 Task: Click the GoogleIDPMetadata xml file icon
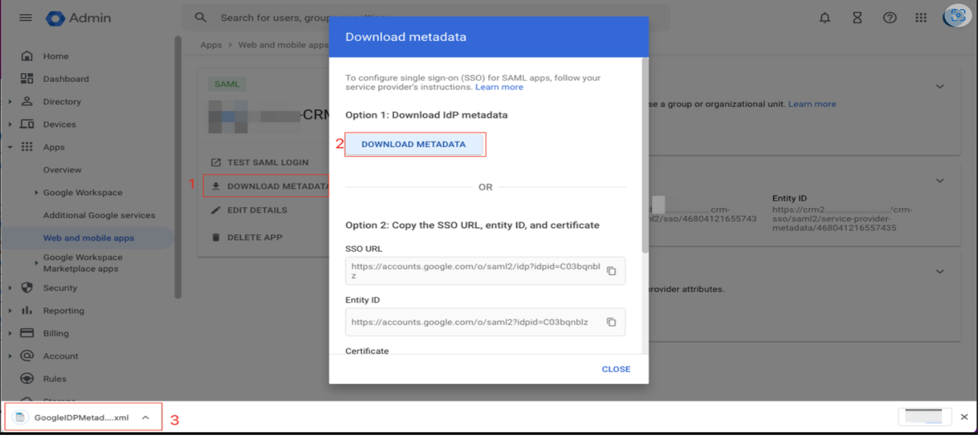(x=20, y=417)
